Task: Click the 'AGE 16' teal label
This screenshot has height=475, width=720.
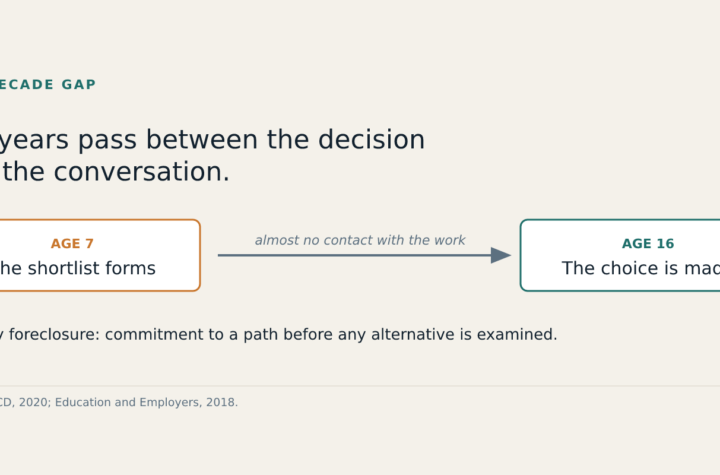Action: [648, 243]
